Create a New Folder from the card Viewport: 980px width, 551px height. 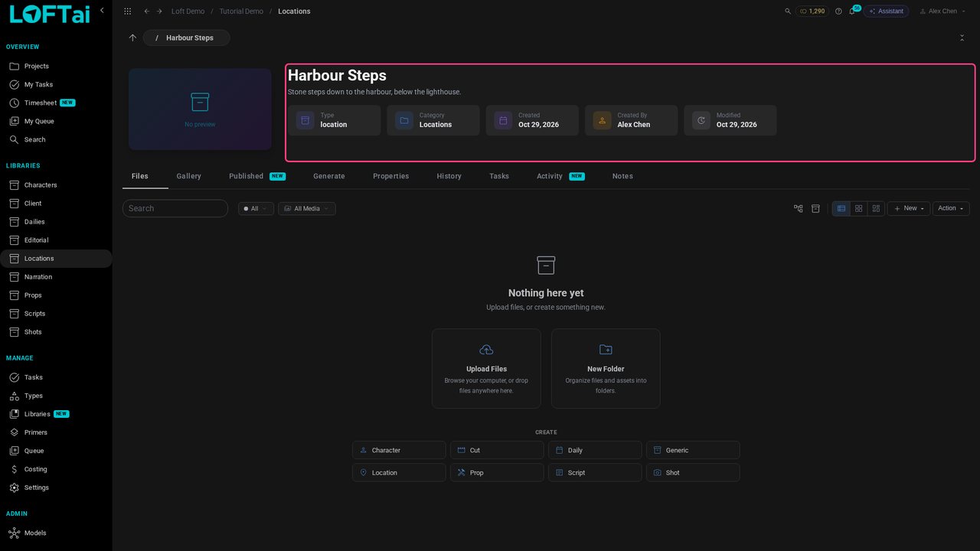606,368
